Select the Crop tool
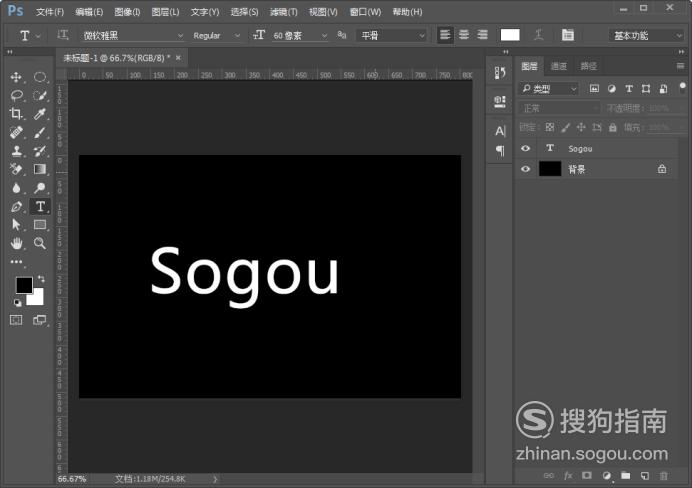 pos(16,114)
